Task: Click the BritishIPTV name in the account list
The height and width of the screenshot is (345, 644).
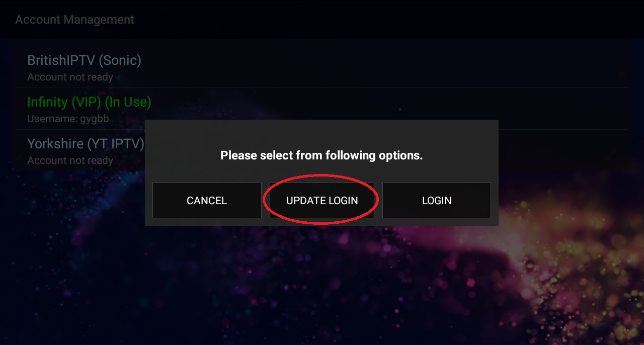Action: coord(61,60)
